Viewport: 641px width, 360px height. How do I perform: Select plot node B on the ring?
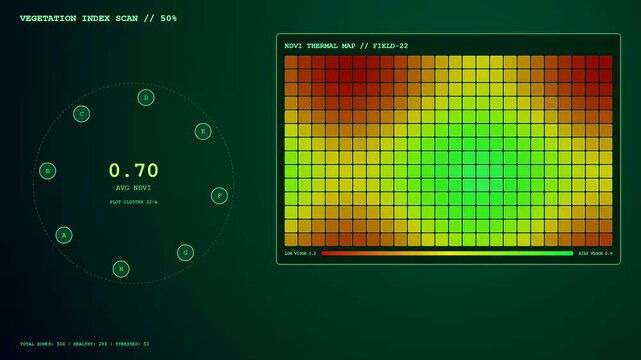click(x=47, y=171)
